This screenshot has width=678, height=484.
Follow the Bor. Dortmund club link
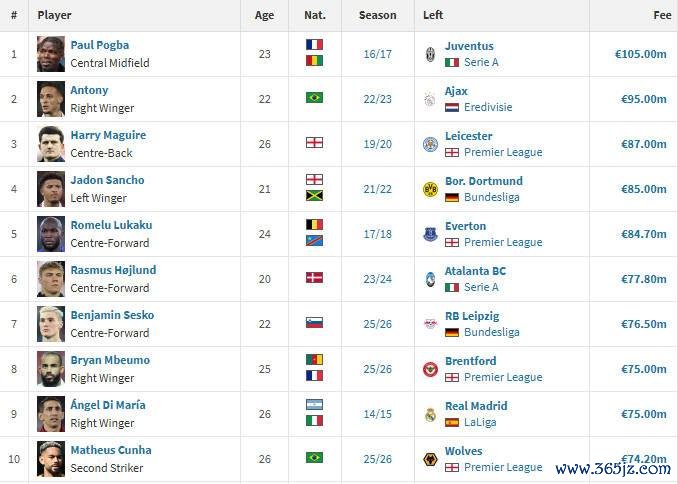click(x=483, y=181)
